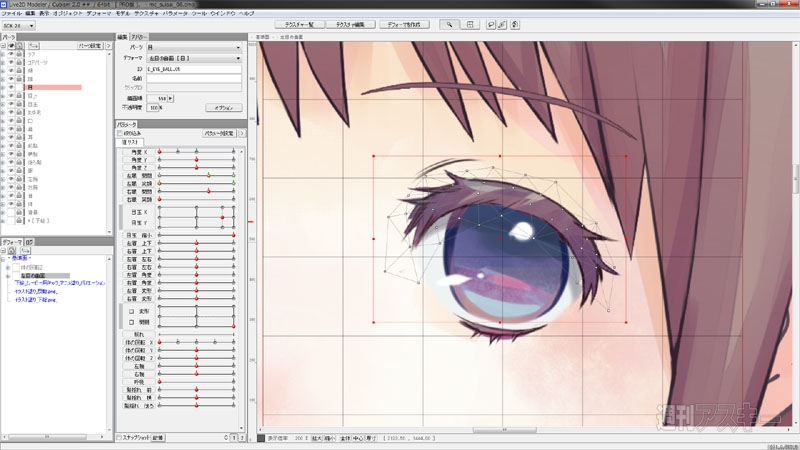Switch to the アバター tab in the edit panel
The height and width of the screenshot is (450, 800).
click(x=139, y=37)
